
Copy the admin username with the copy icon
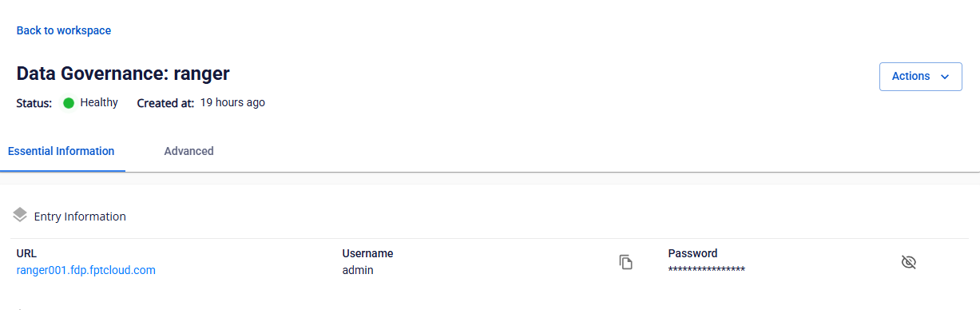click(x=626, y=262)
